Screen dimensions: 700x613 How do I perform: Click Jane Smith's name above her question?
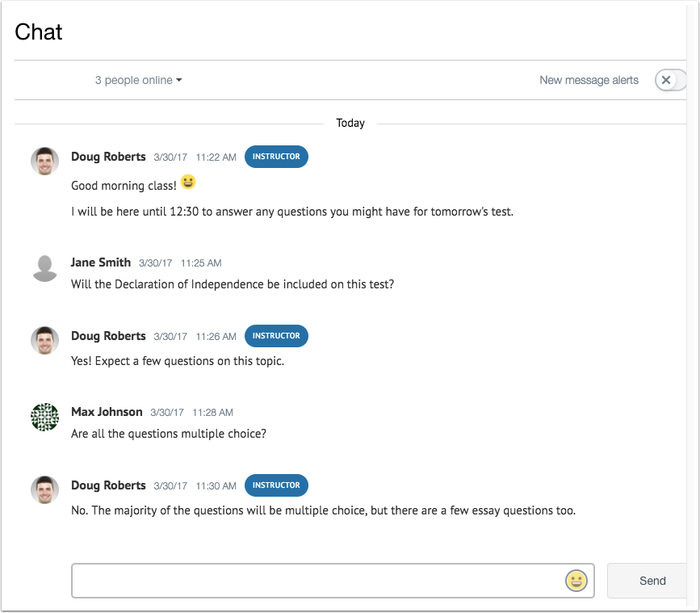click(101, 262)
